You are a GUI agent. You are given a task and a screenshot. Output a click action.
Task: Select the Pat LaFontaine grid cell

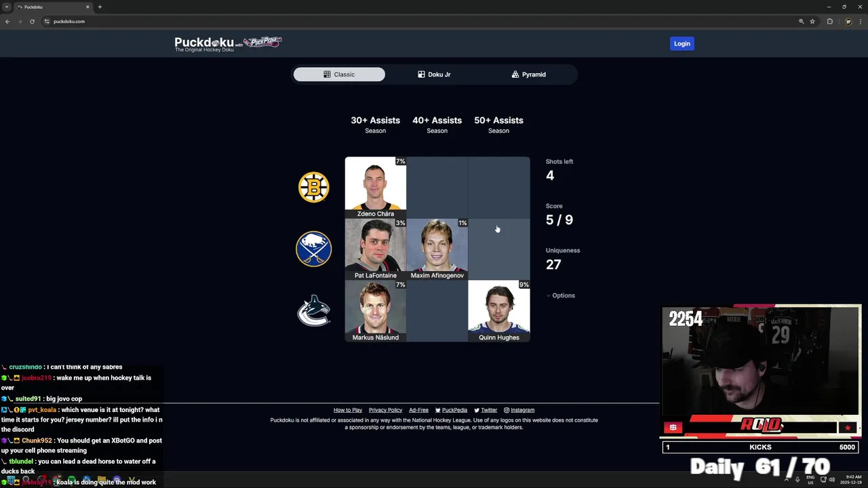click(x=376, y=249)
